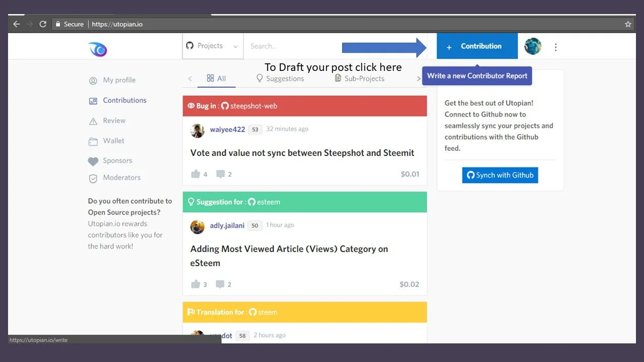Click the My profile person icon
Viewport: 644px width, 362px height.
click(93, 81)
